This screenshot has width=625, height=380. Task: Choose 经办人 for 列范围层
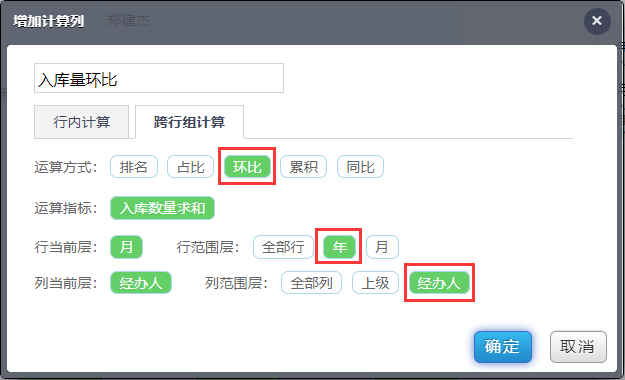click(439, 283)
